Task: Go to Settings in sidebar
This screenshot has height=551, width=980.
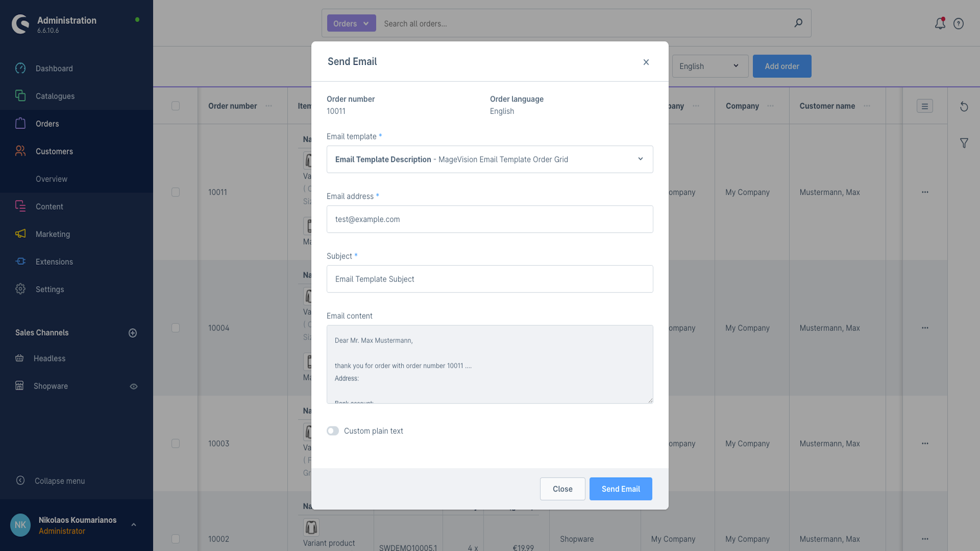Action: click(50, 289)
